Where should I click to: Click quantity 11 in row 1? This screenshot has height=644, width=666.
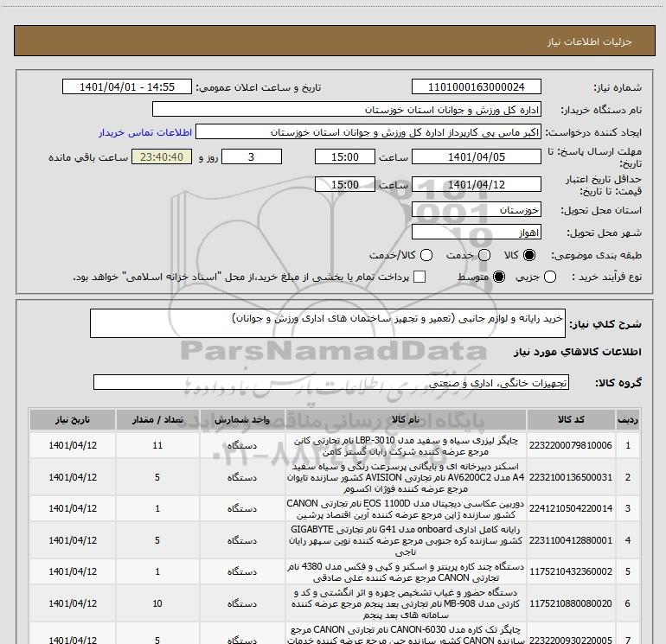pos(157,445)
